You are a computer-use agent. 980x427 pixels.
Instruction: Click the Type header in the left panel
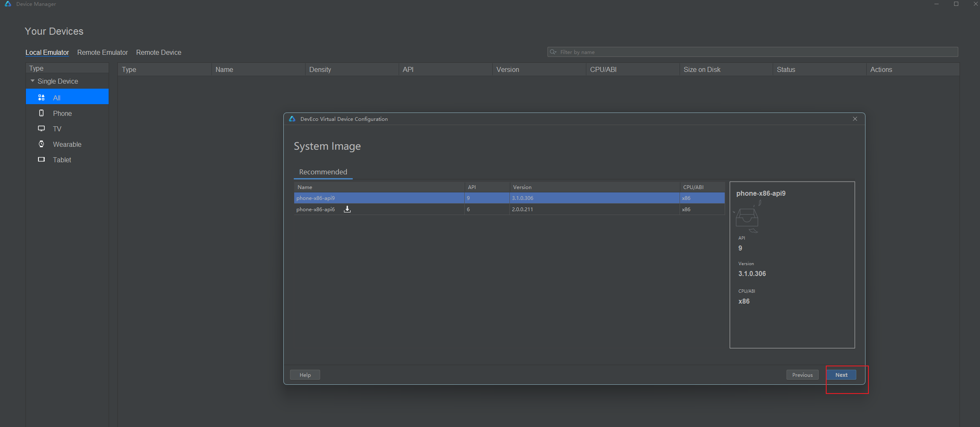(67, 68)
